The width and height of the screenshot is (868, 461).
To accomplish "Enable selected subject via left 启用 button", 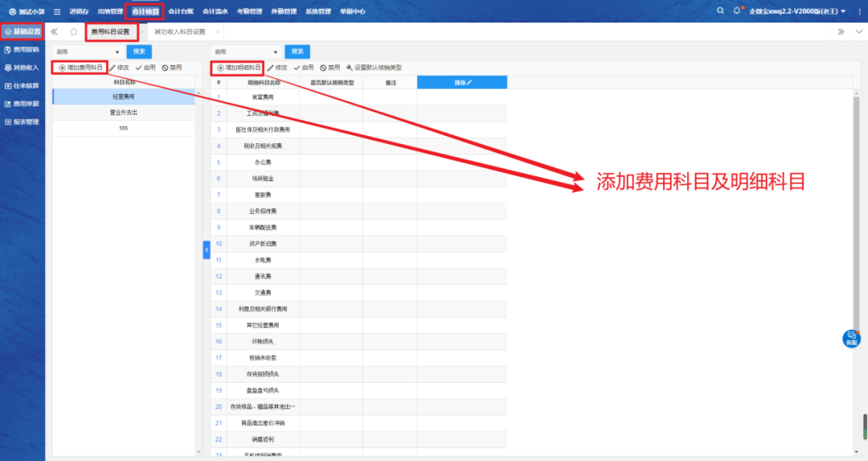I will pos(145,68).
